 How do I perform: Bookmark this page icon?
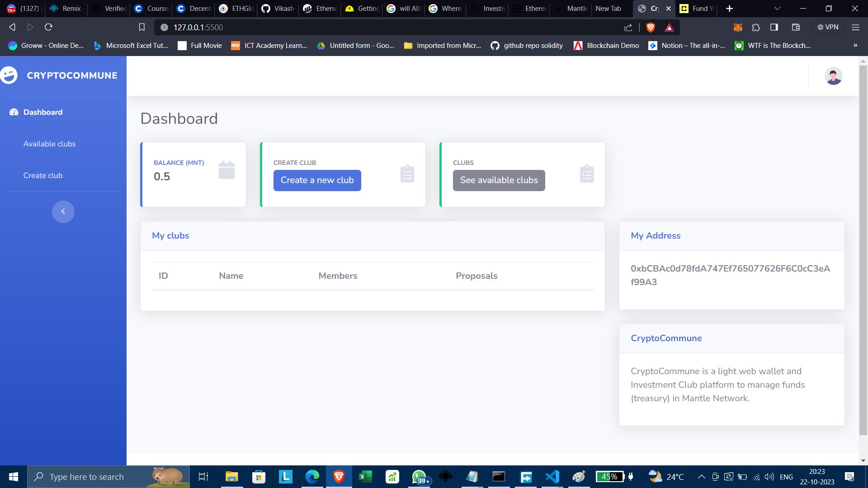coord(142,27)
